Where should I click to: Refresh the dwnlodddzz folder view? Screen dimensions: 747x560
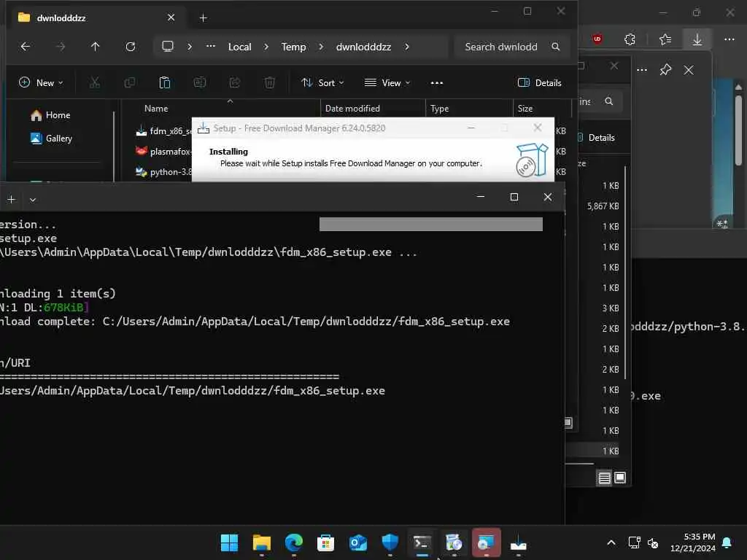(x=131, y=47)
